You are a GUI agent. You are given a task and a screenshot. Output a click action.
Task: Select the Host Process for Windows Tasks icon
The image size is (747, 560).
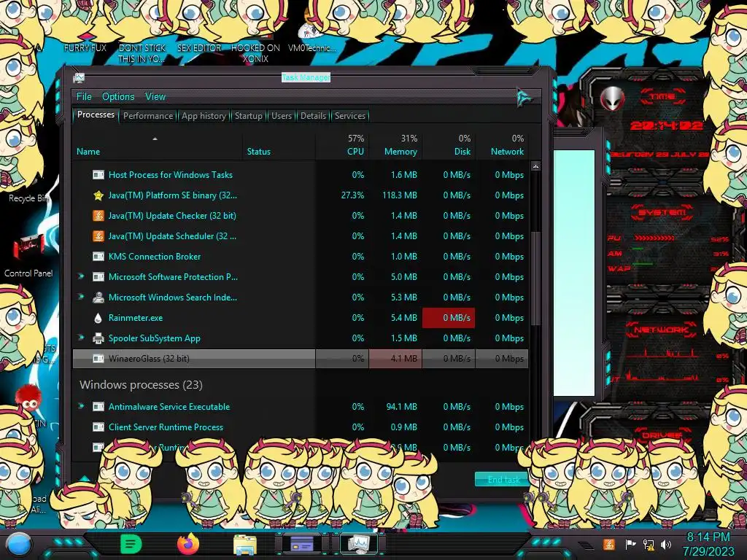coord(98,175)
